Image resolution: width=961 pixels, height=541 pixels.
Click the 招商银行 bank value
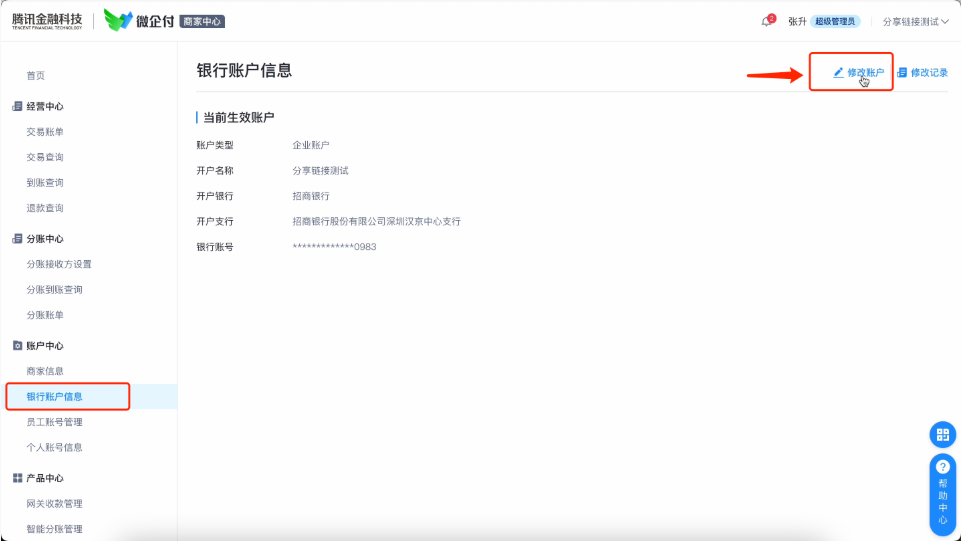click(x=311, y=196)
